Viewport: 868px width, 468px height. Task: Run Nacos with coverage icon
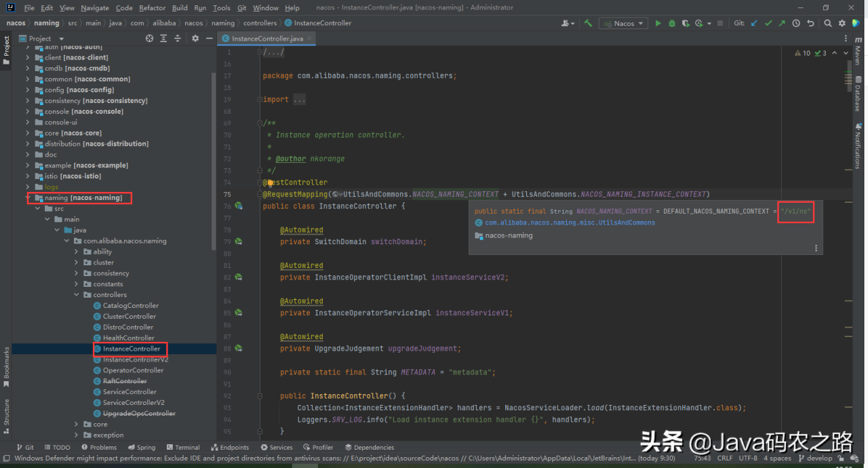click(x=686, y=23)
